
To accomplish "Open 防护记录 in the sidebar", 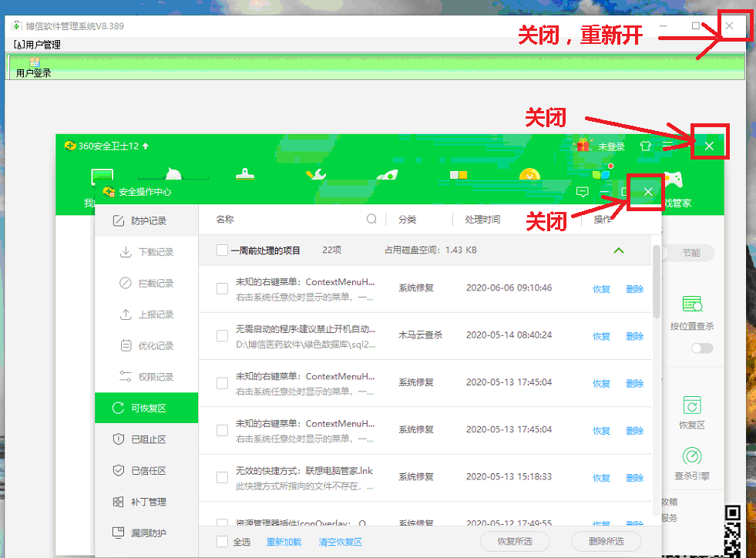I will coord(146,220).
